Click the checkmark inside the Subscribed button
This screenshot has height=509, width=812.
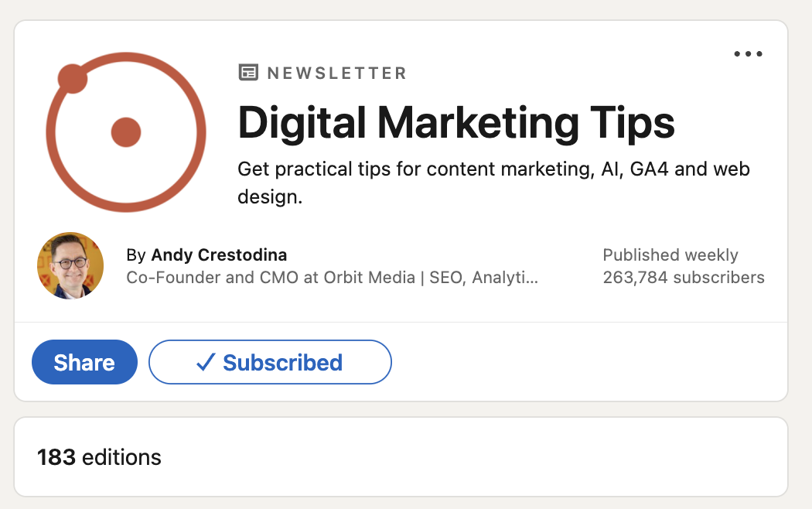204,361
